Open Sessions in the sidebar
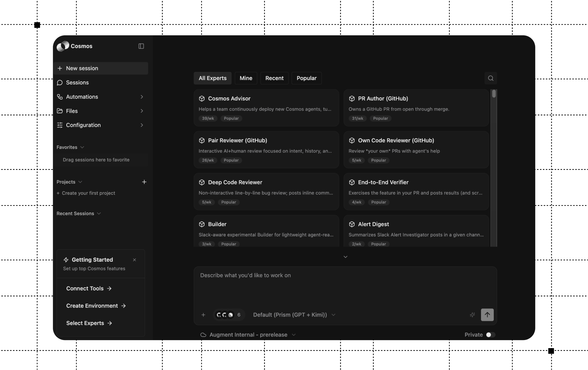 101,82
